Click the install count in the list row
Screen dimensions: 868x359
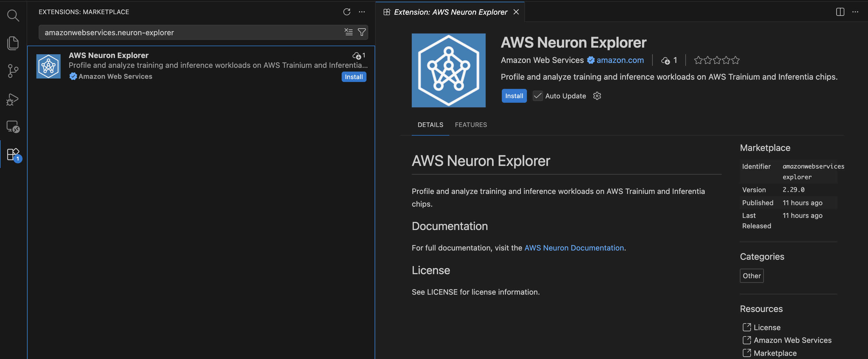[x=359, y=55]
